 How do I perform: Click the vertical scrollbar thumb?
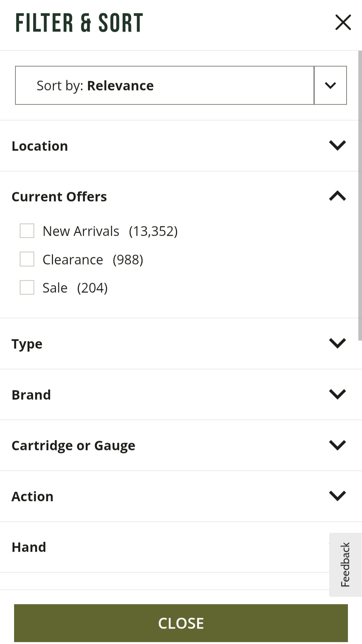(360, 195)
